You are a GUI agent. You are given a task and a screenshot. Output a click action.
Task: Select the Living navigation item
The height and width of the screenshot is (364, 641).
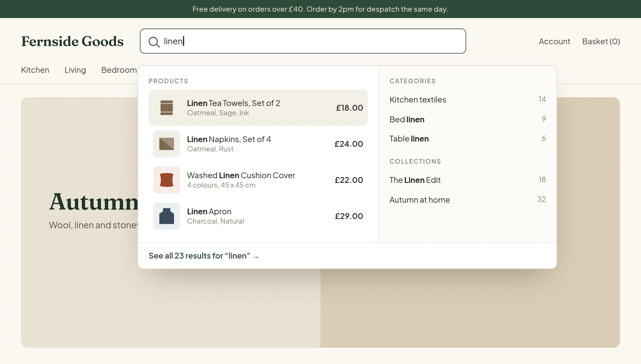point(75,70)
